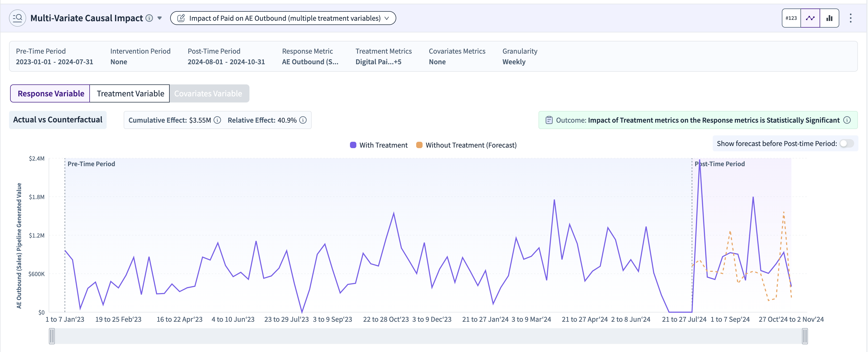Select the bar chart view icon
This screenshot has width=868, height=352.
pos(829,18)
